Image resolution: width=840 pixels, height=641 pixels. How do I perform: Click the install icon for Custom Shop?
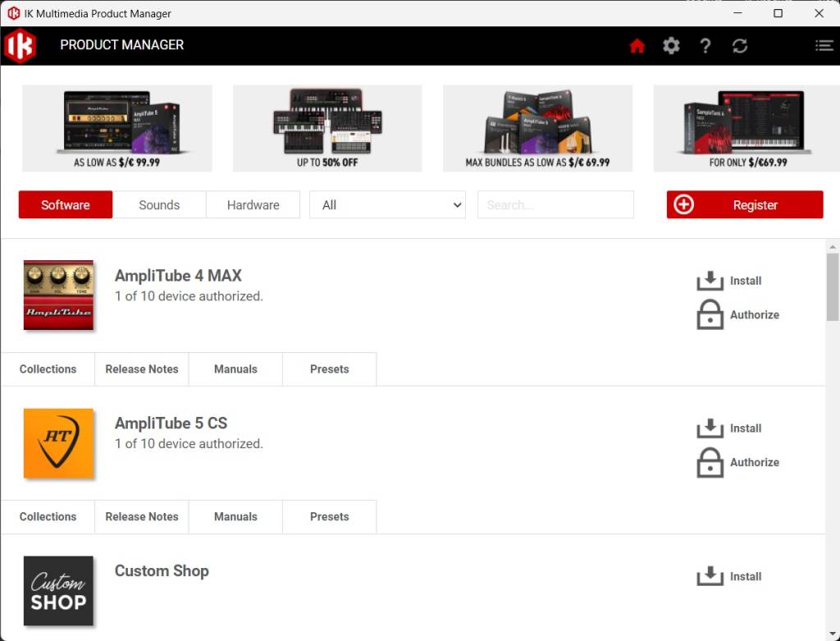point(710,576)
